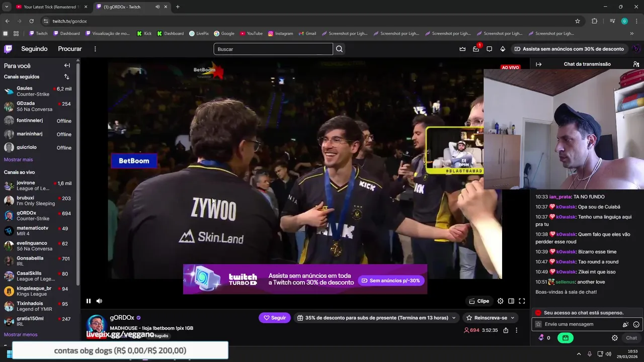Viewport: 644px width, 362px height.
Task: Enter fullscreen on the player
Action: tap(522, 301)
